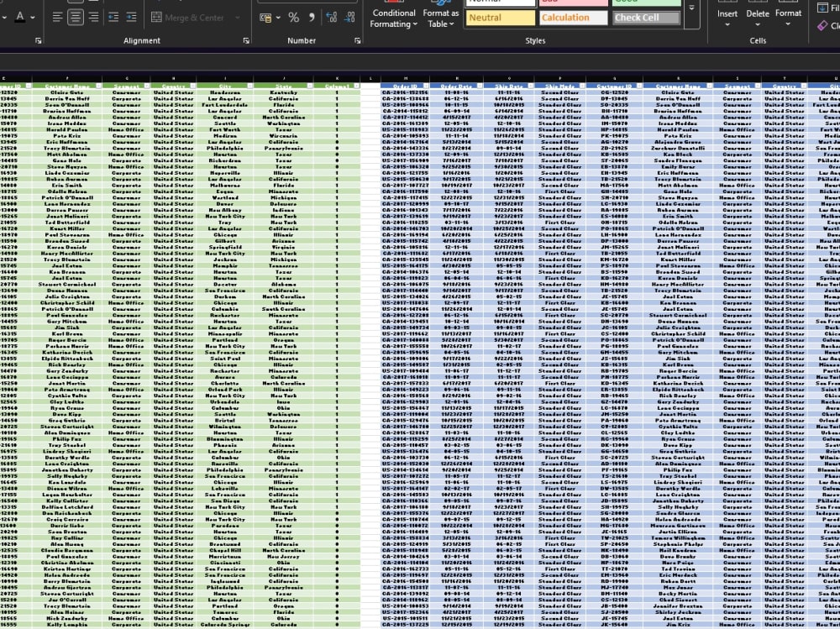The height and width of the screenshot is (629, 840).
Task: Open the Column1 filter dropdown
Action: click(357, 86)
